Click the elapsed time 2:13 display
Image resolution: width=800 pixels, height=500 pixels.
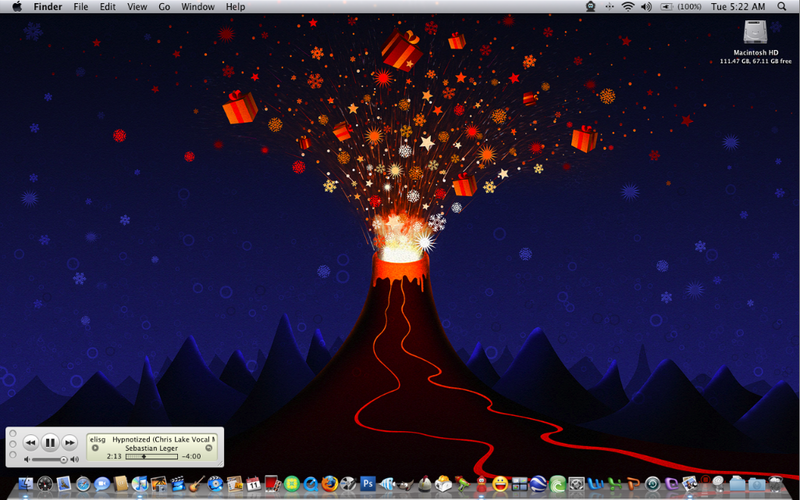114,457
